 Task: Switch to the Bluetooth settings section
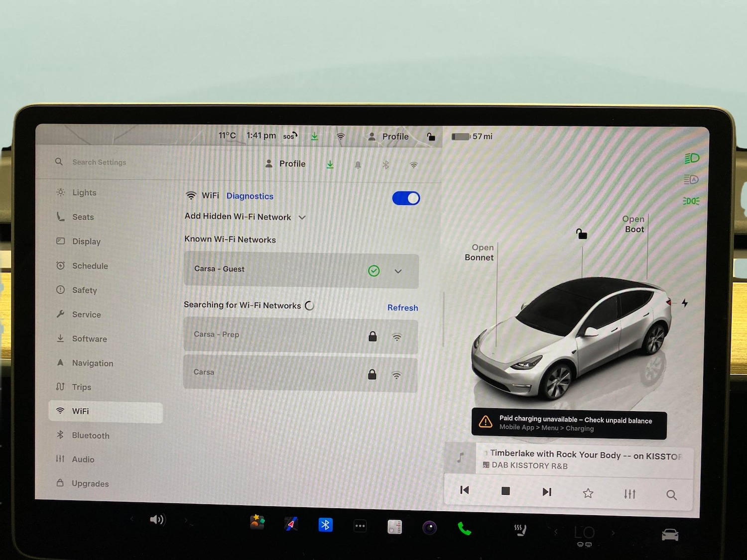click(x=90, y=435)
